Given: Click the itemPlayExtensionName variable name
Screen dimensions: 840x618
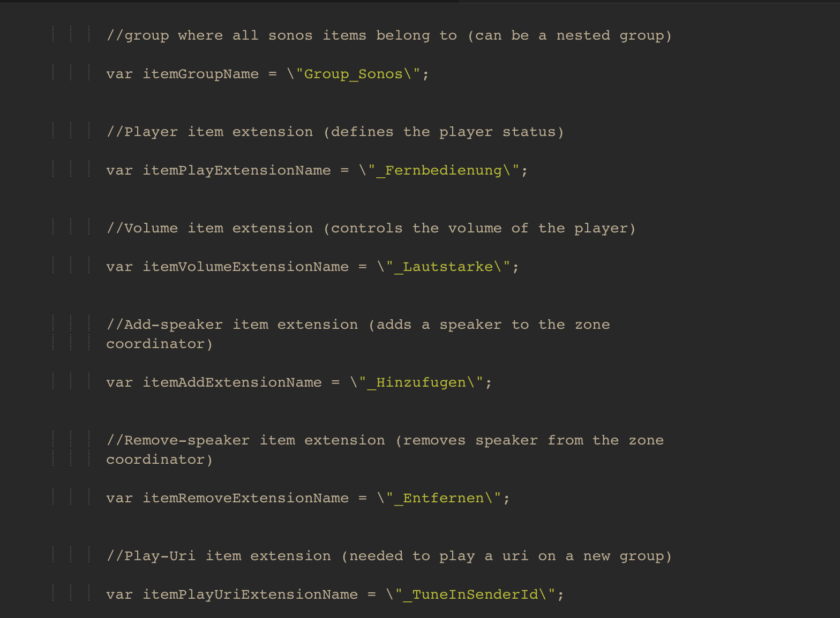Looking at the screenshot, I should pyautogui.click(x=236, y=170).
